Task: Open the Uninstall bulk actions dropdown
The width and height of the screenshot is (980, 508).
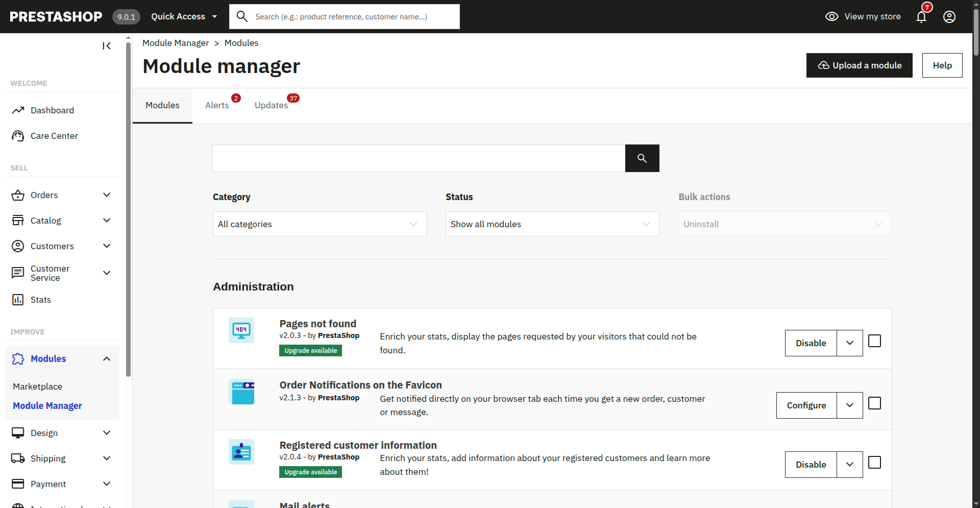Action: click(785, 224)
